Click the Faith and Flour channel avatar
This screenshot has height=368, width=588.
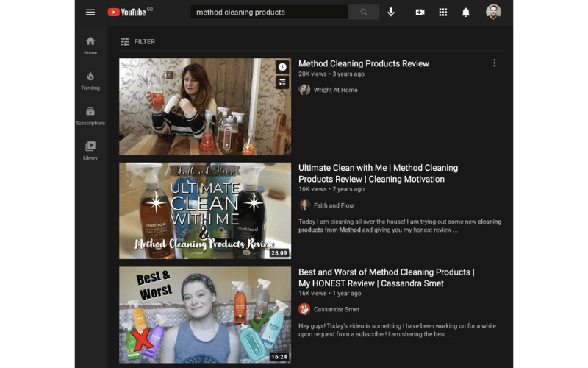[x=304, y=205]
